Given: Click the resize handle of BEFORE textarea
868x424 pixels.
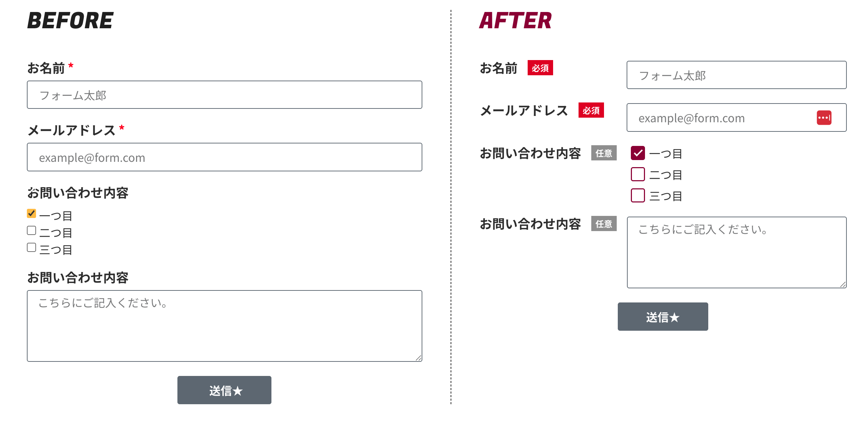Looking at the screenshot, I should point(419,358).
